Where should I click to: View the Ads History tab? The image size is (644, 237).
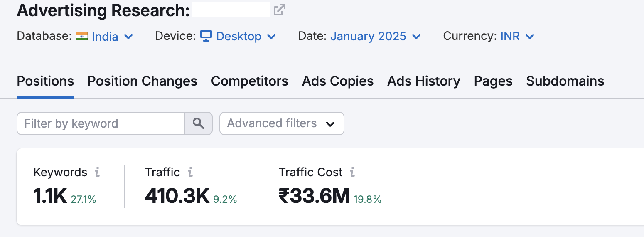click(424, 81)
